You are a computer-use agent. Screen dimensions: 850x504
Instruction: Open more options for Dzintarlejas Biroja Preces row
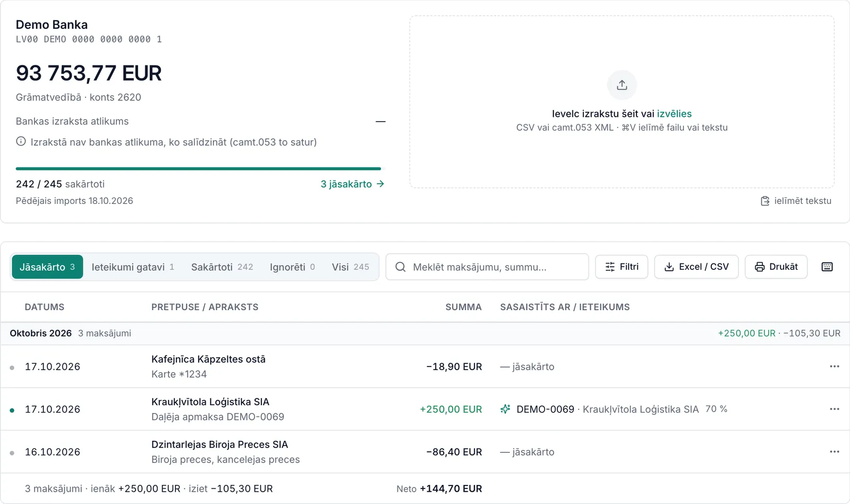(835, 451)
